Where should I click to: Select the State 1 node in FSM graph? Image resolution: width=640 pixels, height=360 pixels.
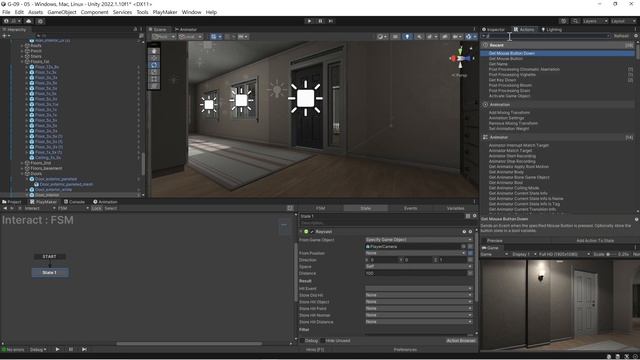[x=50, y=272]
